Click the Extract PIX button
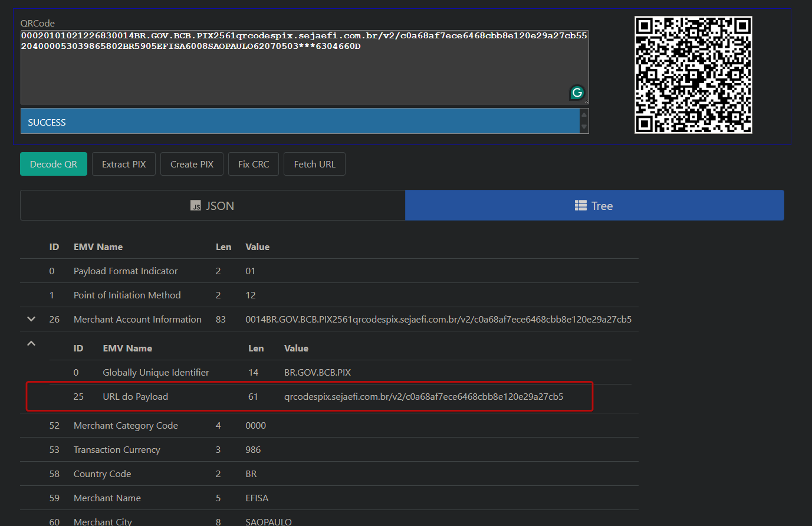 124,164
